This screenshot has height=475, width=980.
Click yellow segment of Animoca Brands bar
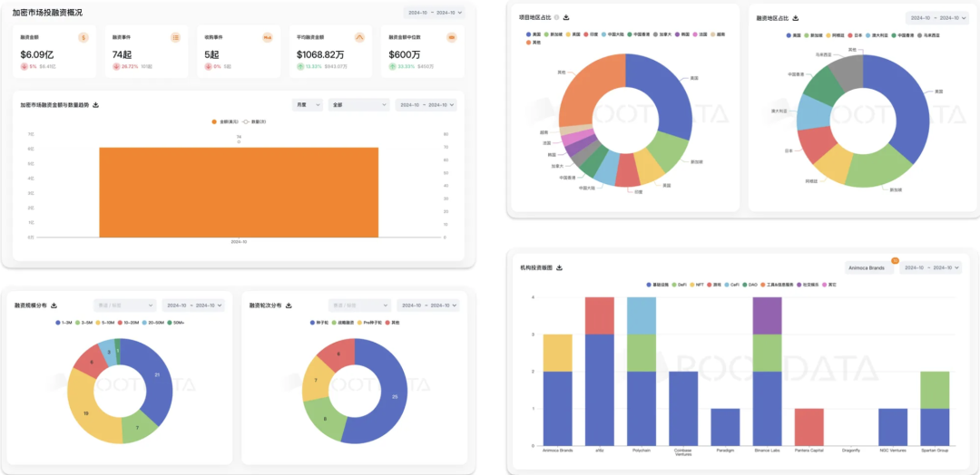coord(557,353)
